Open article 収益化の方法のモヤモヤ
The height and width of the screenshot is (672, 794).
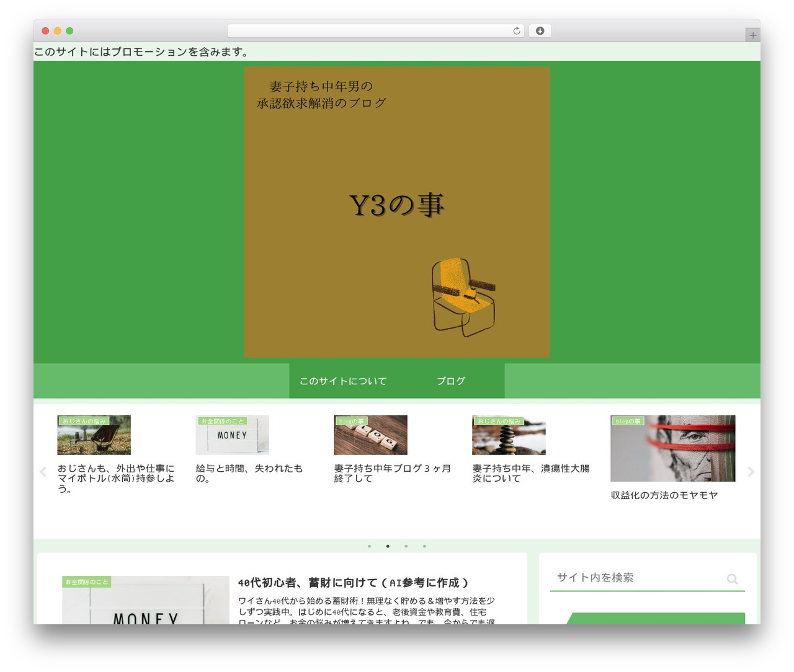click(x=664, y=495)
